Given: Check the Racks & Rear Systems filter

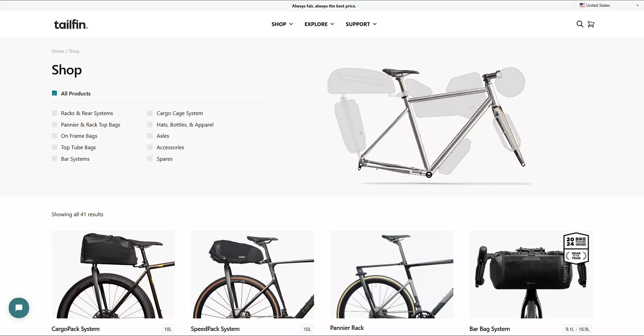Looking at the screenshot, I should [54, 113].
